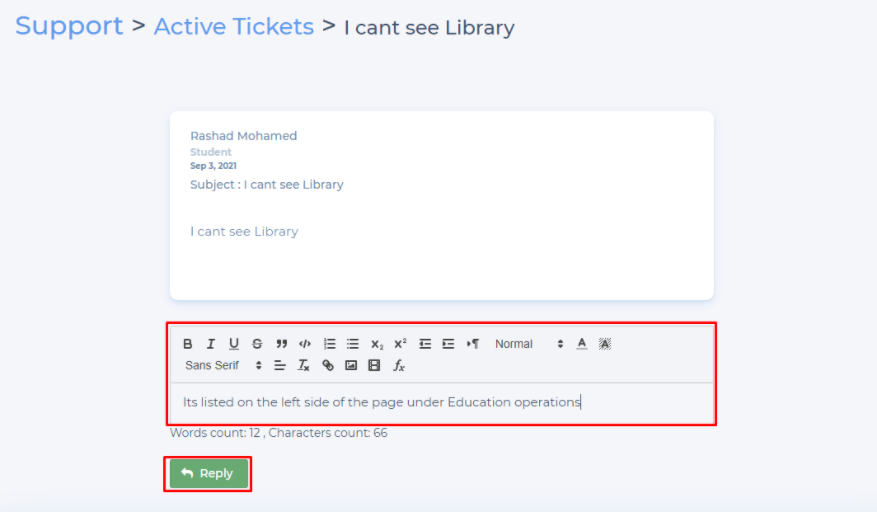
Task: Open the Sans Serif font dropdown
Action: click(223, 366)
